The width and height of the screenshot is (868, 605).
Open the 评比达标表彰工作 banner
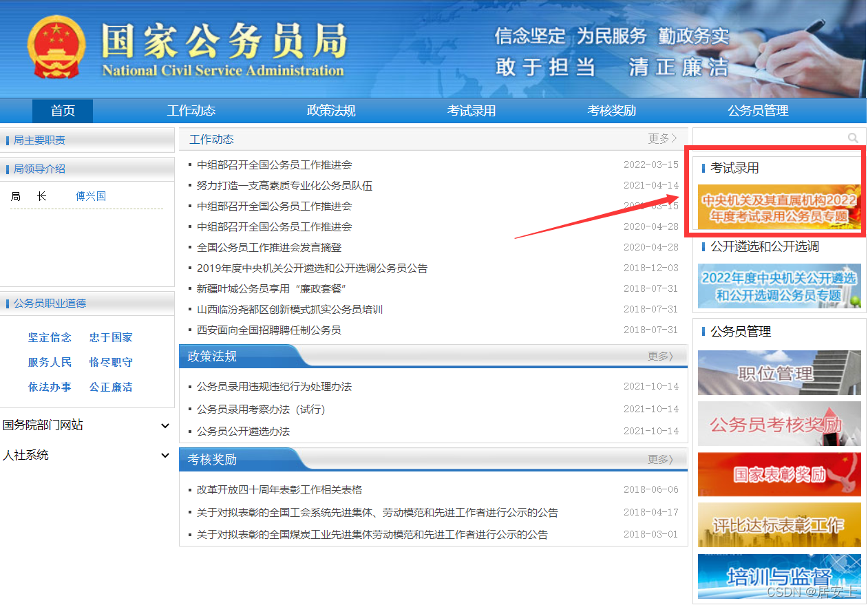pyautogui.click(x=779, y=525)
